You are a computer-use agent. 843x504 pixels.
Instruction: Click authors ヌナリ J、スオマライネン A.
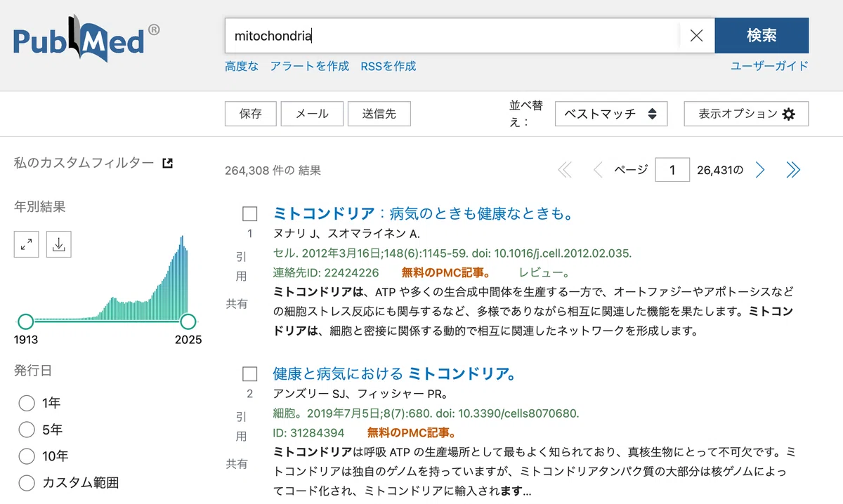tap(346, 234)
